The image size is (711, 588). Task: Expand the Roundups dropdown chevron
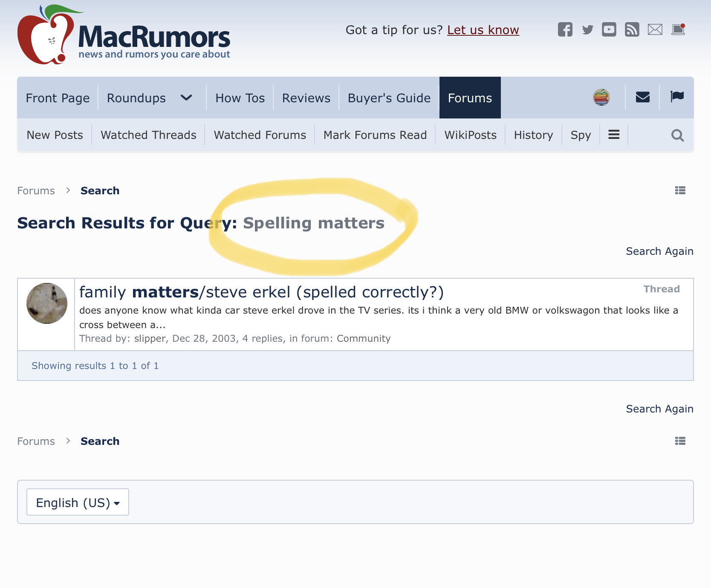coord(186,98)
